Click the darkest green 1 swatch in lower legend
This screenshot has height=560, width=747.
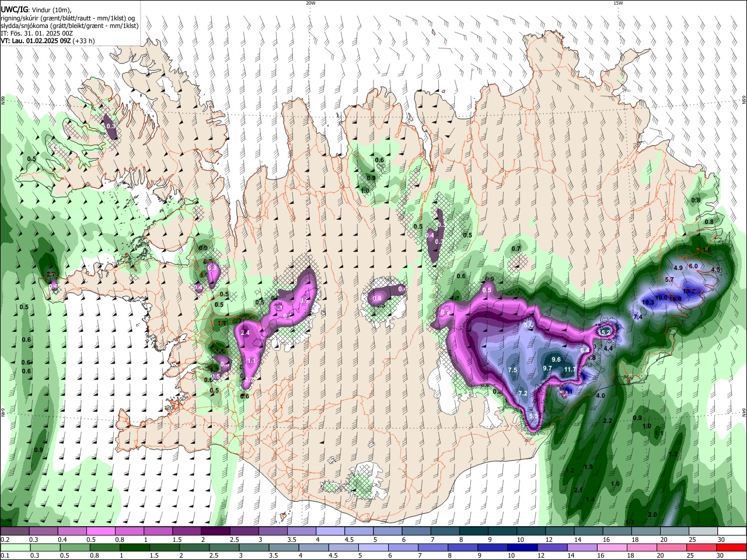coord(134,547)
